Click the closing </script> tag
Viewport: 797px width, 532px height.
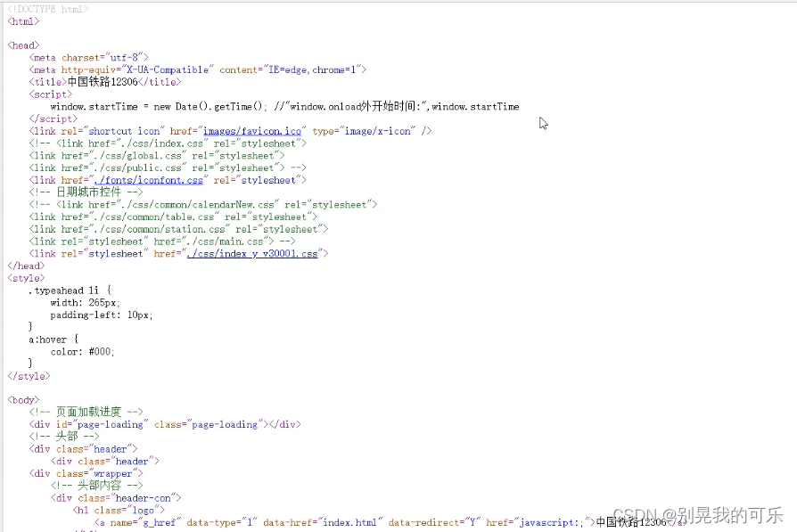click(x=53, y=119)
